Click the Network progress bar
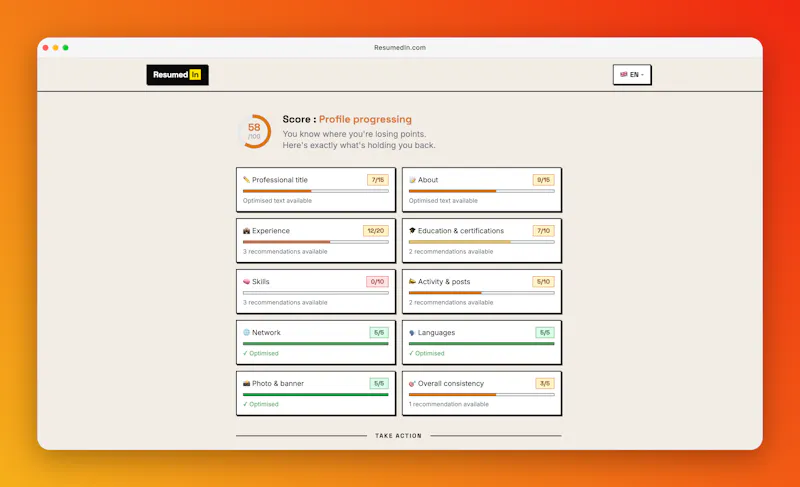This screenshot has width=800, height=487. point(316,344)
